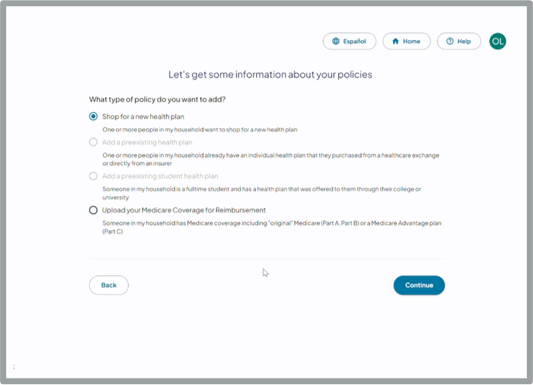Select Upload your Medicare Coverage radio button
Image resolution: width=533 pixels, height=385 pixels.
93,210
